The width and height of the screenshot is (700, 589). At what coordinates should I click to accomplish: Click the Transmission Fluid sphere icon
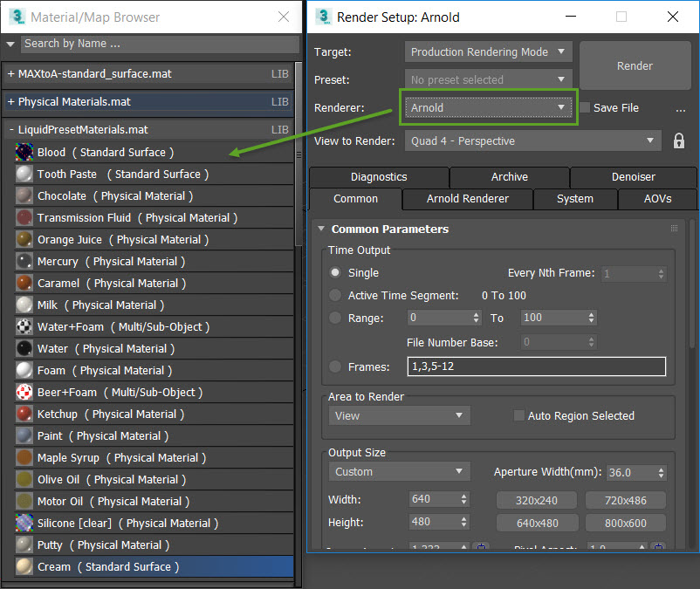[x=24, y=218]
